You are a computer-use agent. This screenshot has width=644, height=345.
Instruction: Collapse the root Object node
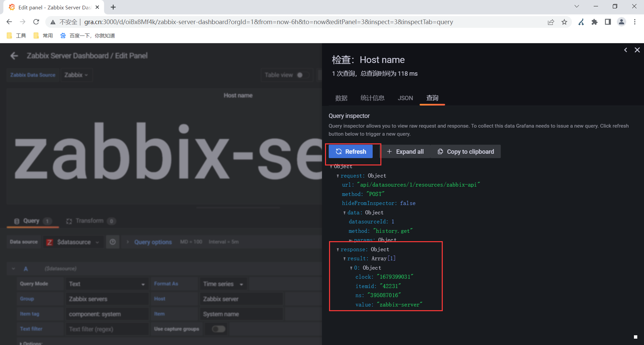coord(331,166)
